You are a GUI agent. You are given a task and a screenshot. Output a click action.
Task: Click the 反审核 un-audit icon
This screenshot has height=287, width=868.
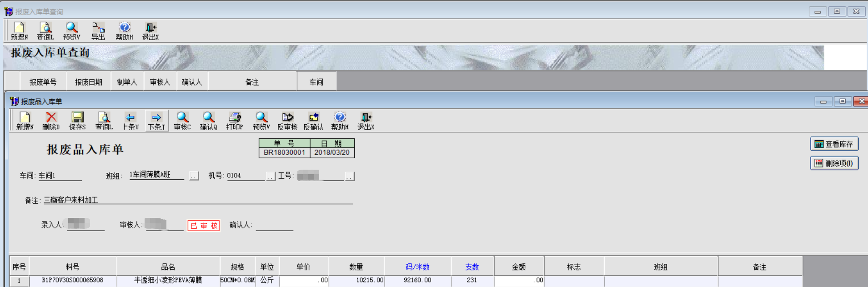pos(287,121)
